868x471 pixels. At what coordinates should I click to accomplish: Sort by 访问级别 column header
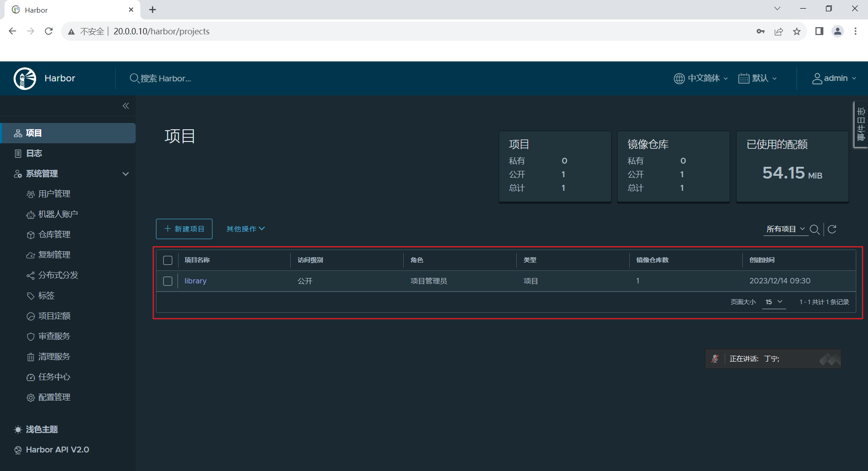pos(310,260)
